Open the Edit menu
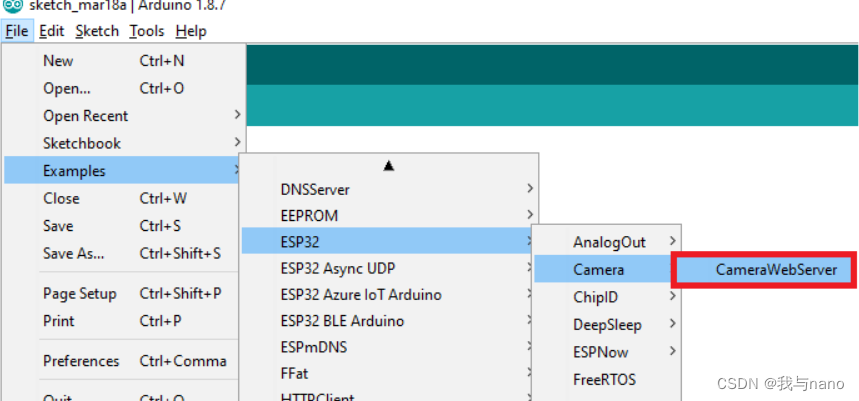 pos(52,31)
